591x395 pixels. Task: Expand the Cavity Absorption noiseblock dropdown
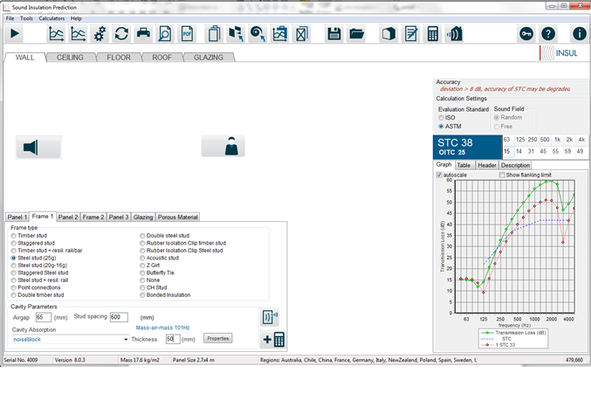coord(126,340)
